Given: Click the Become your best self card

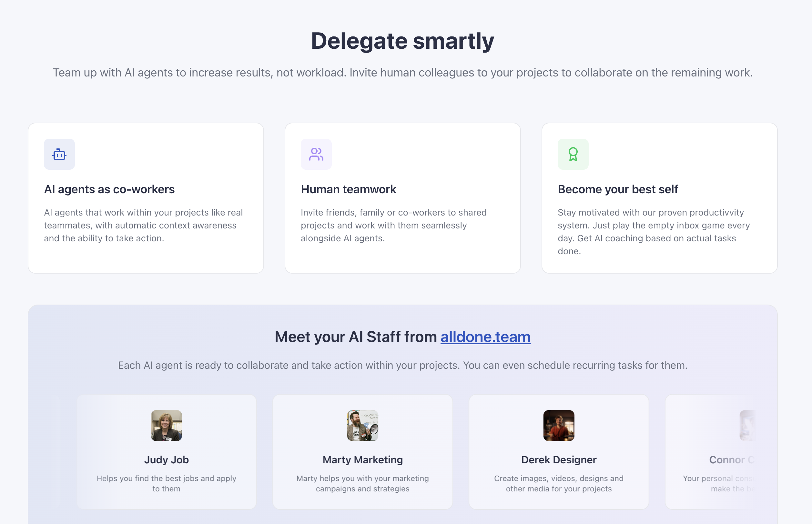Looking at the screenshot, I should click(x=660, y=198).
